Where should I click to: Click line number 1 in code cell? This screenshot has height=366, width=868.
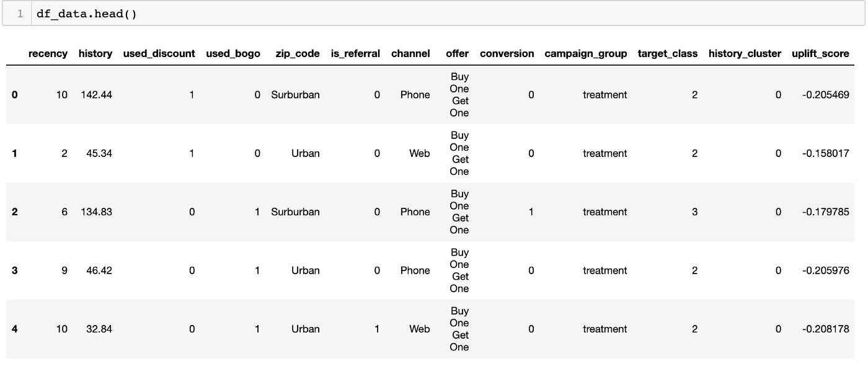coord(20,14)
